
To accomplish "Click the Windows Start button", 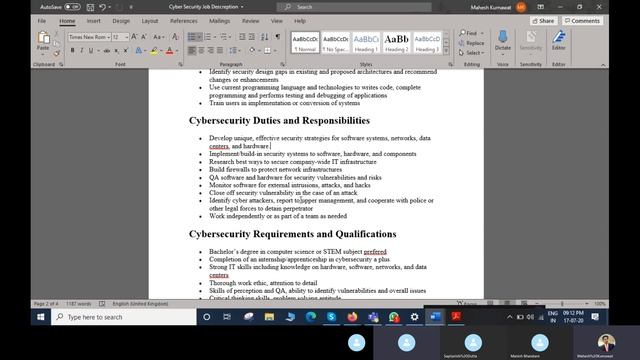I will click(x=40, y=317).
